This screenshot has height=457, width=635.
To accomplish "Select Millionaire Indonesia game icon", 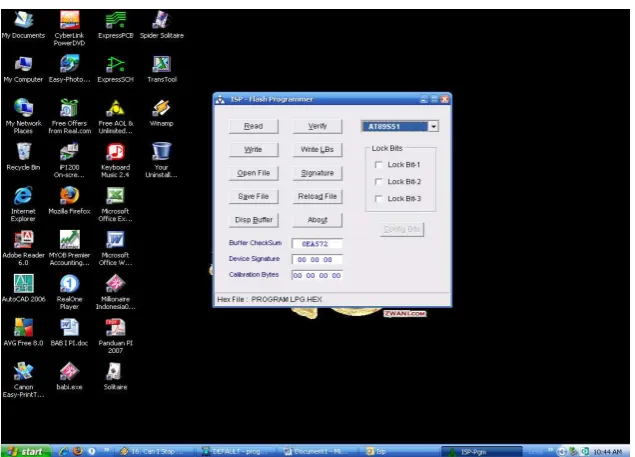I will point(115,292).
